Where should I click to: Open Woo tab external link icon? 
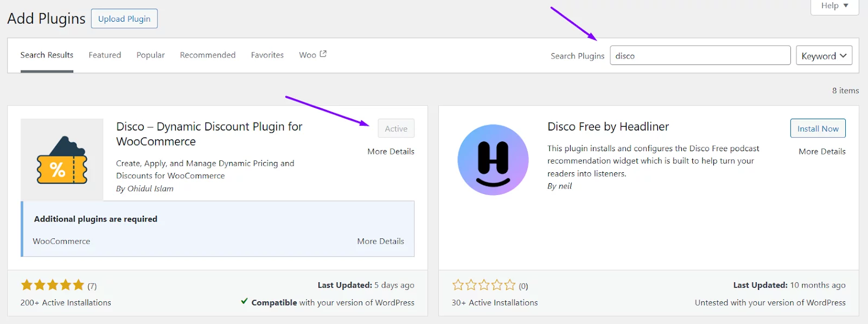click(x=323, y=54)
